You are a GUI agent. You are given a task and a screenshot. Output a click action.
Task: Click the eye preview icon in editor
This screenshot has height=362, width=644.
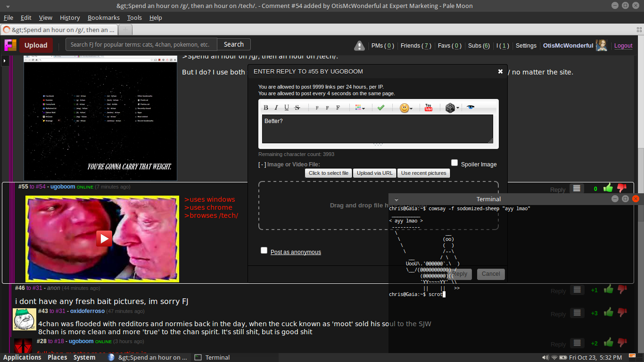pos(470,107)
